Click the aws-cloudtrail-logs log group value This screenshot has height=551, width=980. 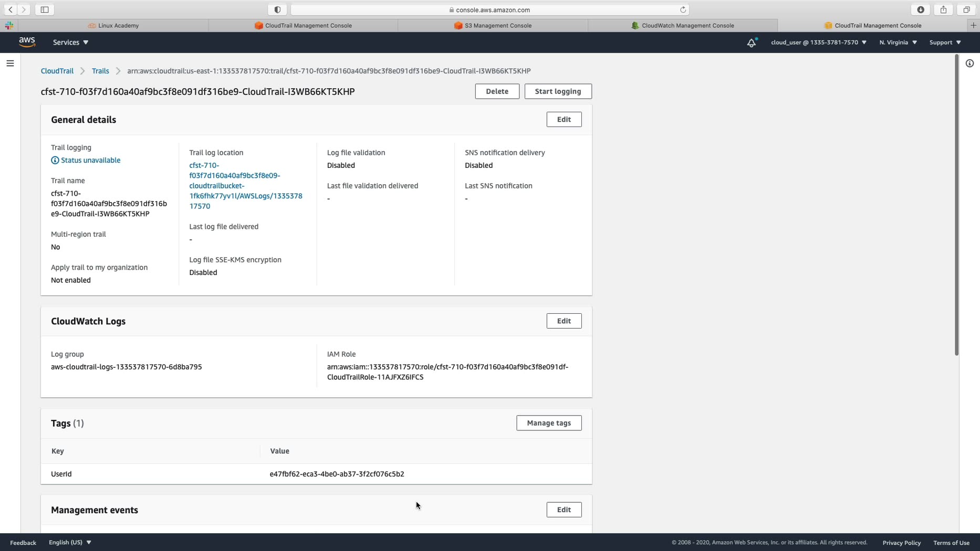126,367
